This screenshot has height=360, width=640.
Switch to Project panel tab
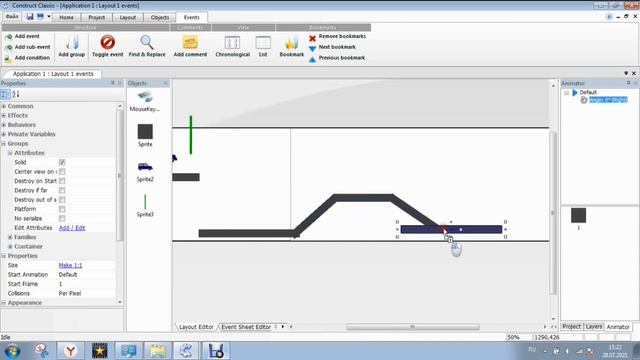point(571,327)
